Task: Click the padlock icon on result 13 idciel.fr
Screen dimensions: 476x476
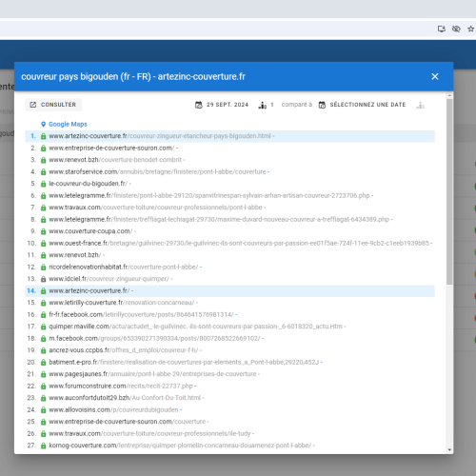Action: click(44, 279)
